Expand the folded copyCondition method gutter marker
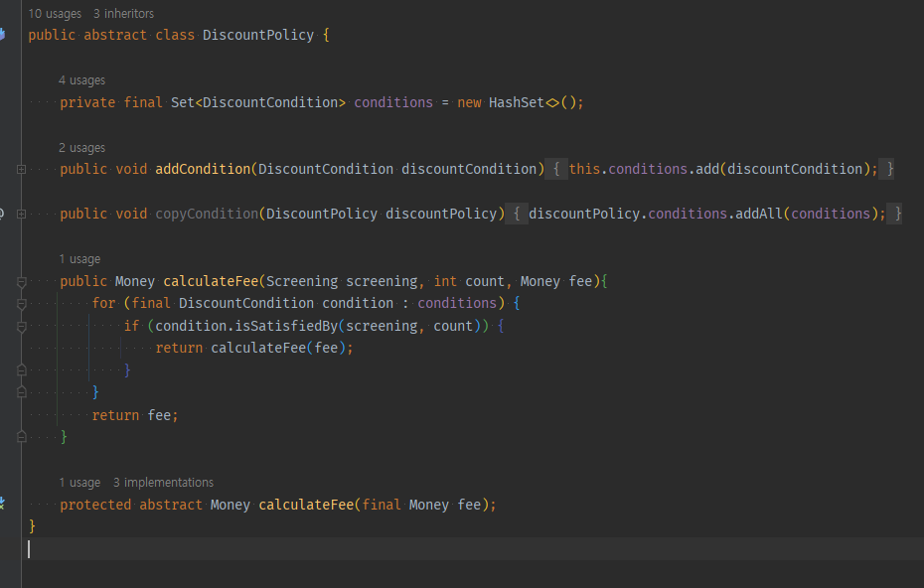 click(x=21, y=215)
